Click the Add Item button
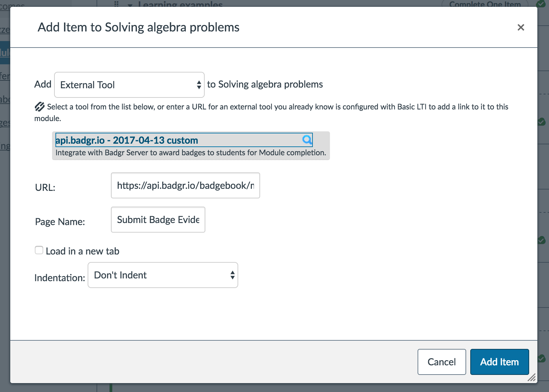This screenshot has width=549, height=392. [499, 362]
